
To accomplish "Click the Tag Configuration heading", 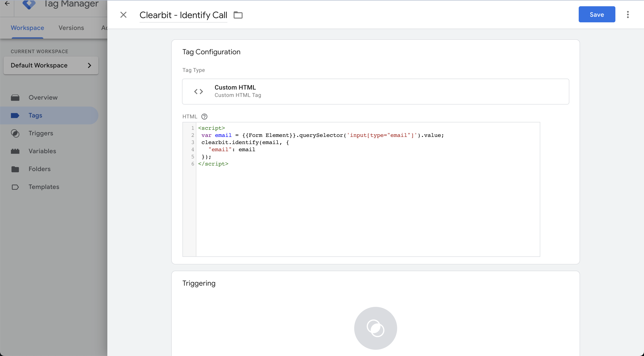I will coord(211,52).
